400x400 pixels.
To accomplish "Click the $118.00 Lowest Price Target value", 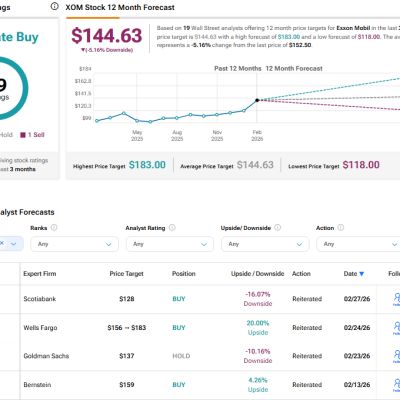I will coord(361,165).
